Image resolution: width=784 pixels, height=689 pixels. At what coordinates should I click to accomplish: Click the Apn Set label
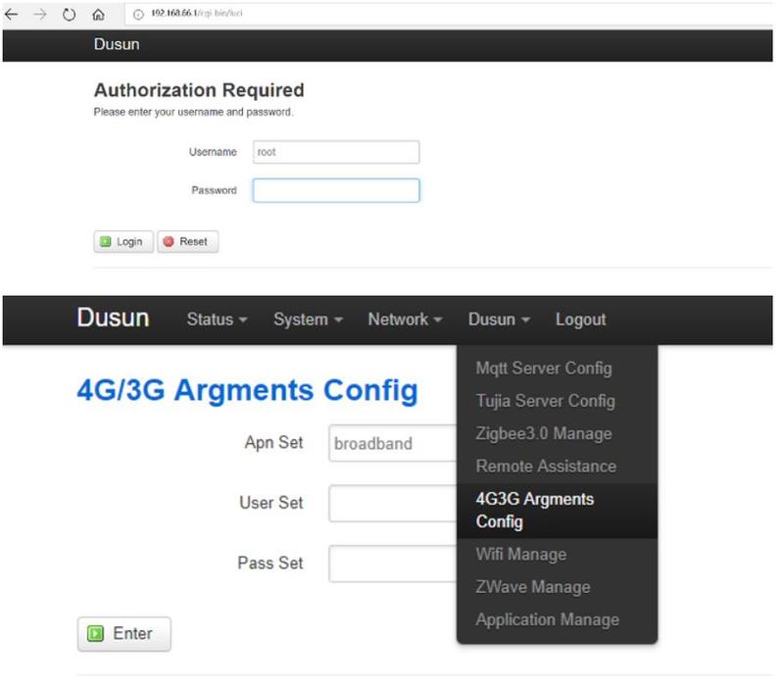point(274,442)
